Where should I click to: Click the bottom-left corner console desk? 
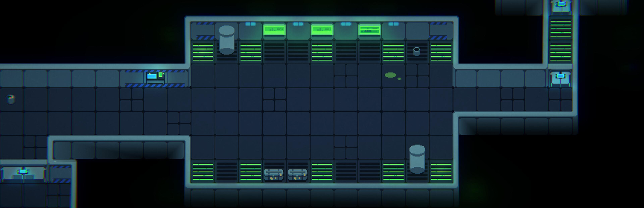tap(23, 174)
